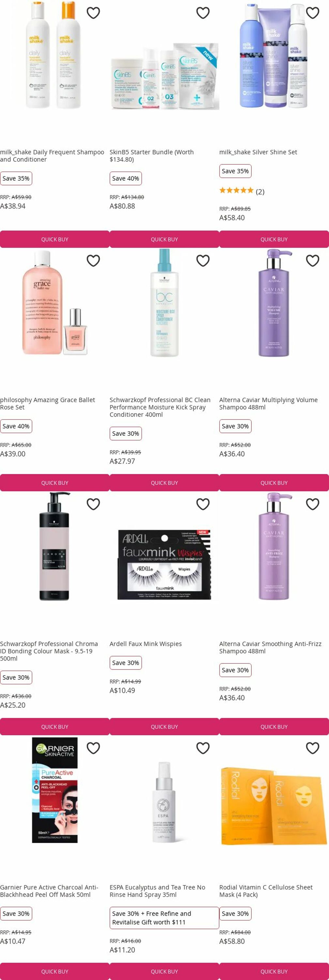Quick buy Ardell Faux Mink Wispies
This screenshot has height=980, width=329.
click(164, 727)
